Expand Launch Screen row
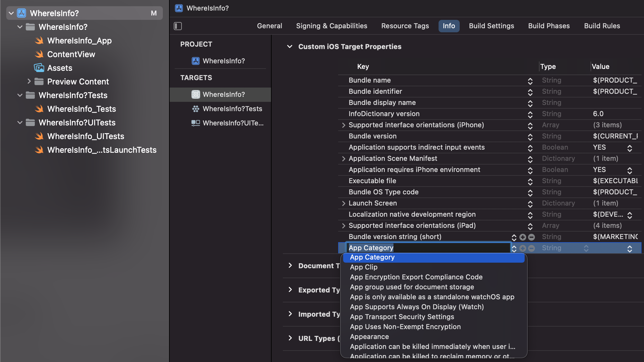Image resolution: width=644 pixels, height=362 pixels. tap(343, 203)
